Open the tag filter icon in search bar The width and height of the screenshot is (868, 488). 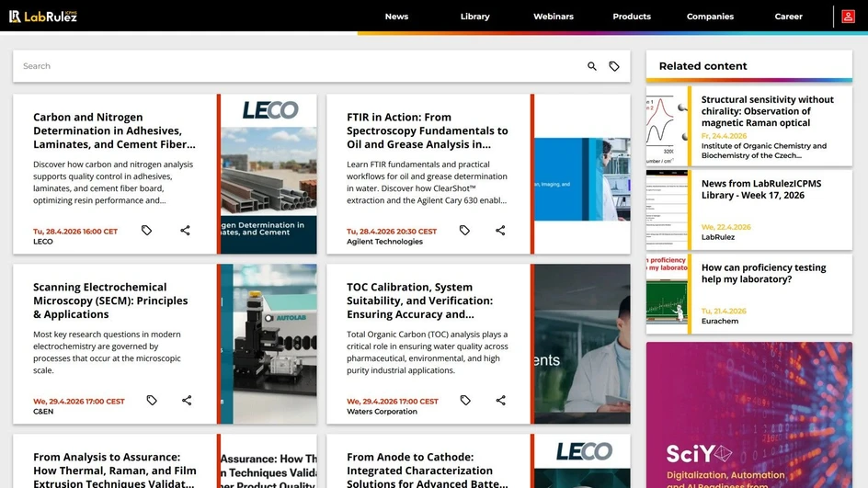[x=614, y=66]
